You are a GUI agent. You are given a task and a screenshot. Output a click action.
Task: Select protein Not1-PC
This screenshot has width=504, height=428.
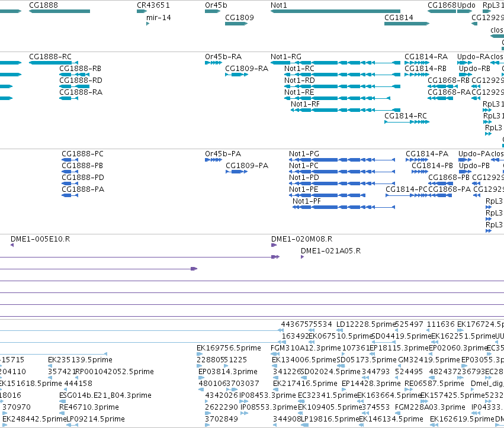342,172
